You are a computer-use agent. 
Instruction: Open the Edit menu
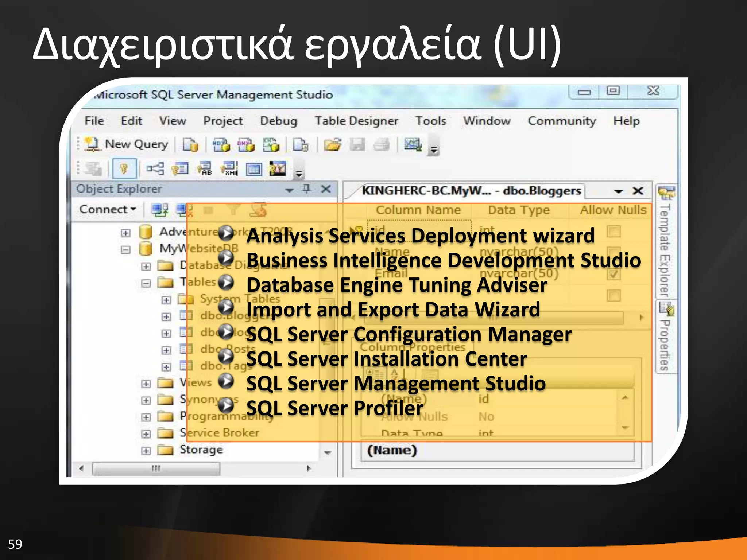point(131,121)
